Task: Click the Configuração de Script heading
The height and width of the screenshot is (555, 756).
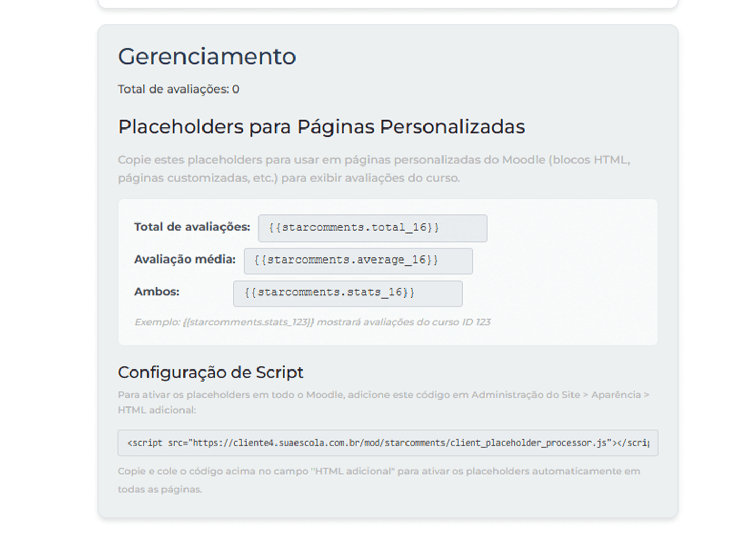Action: pos(210,373)
